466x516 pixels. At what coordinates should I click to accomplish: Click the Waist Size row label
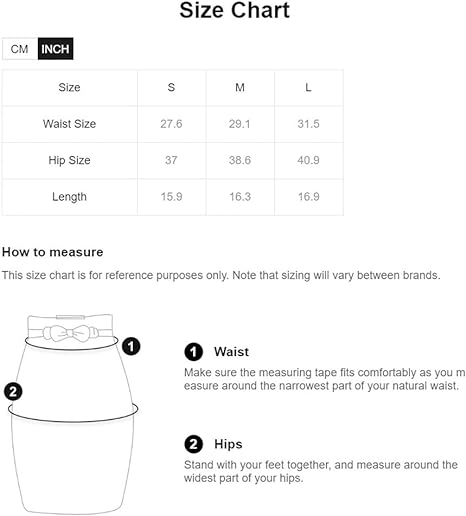click(x=69, y=124)
